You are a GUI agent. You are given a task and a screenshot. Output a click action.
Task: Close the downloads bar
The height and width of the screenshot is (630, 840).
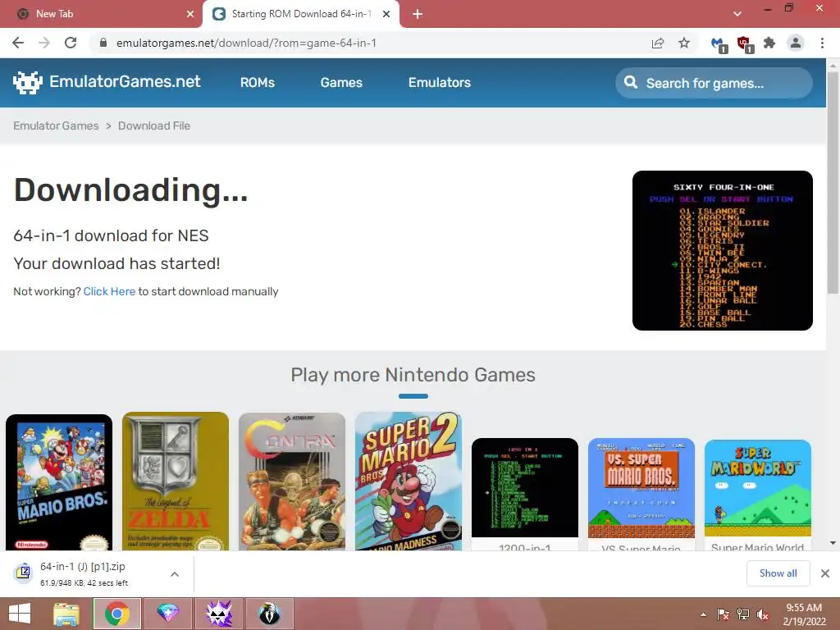pos(825,573)
